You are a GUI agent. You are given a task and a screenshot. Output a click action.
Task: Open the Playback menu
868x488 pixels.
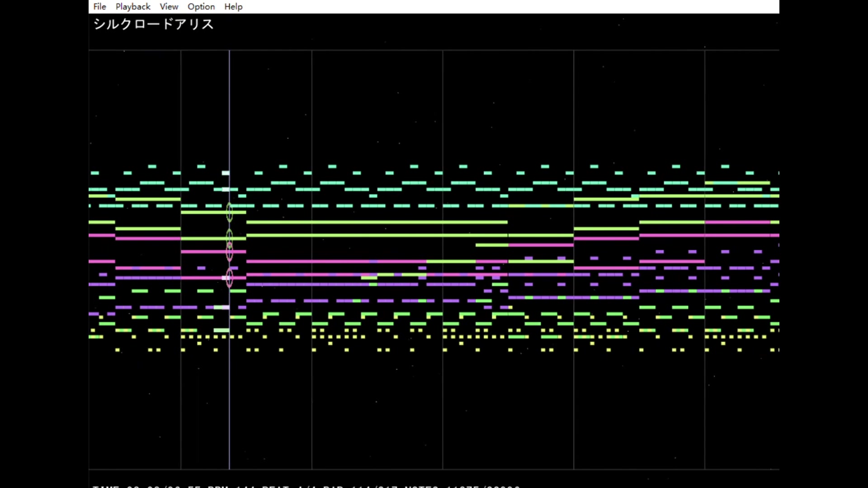pos(133,7)
